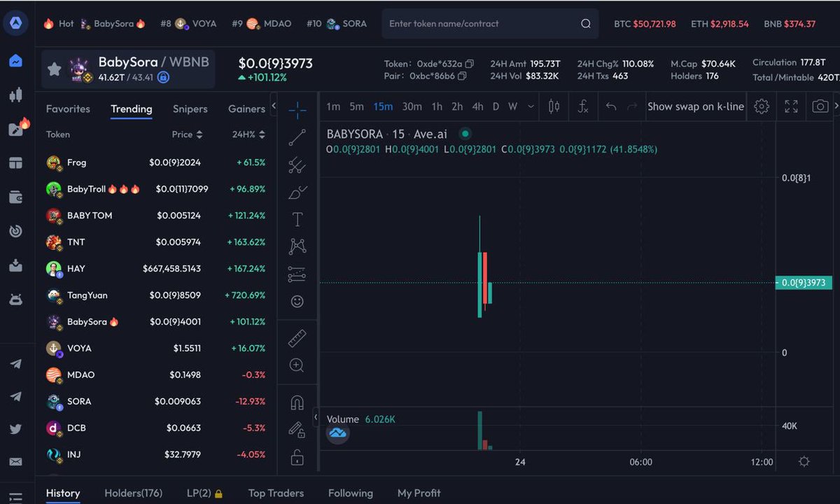Open the Gainers tab
This screenshot has width=840, height=504.
[x=246, y=109]
